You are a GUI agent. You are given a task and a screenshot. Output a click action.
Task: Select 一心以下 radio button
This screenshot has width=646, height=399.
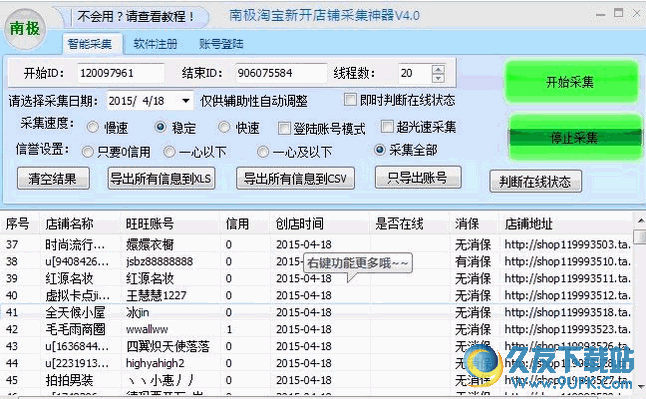coord(169,152)
